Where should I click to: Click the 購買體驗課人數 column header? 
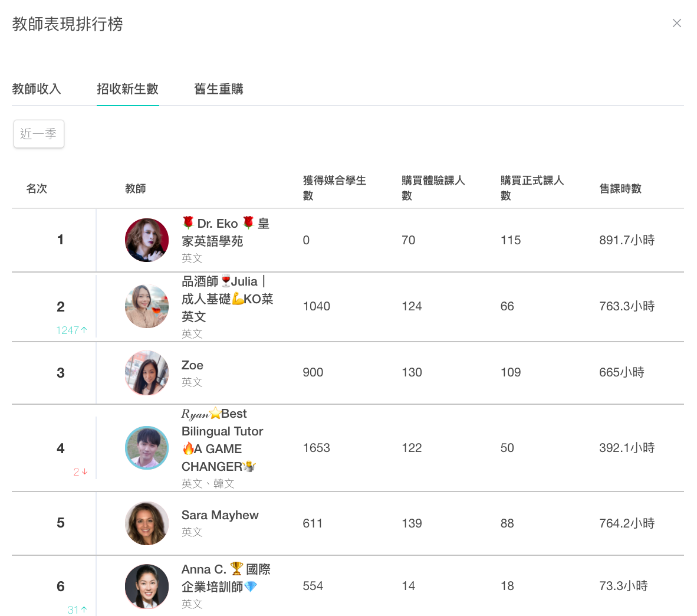pos(433,188)
